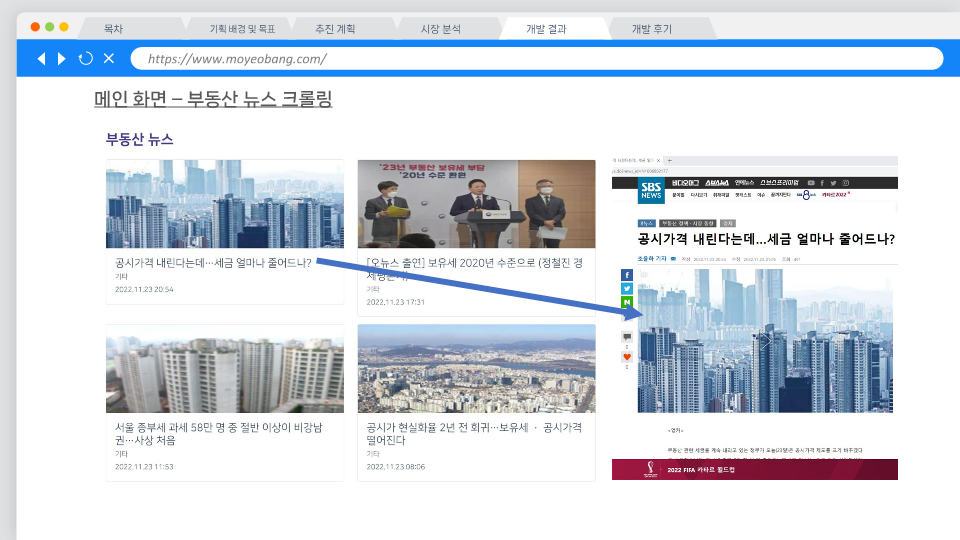Click Twitter icon in SBS header

pos(833,183)
